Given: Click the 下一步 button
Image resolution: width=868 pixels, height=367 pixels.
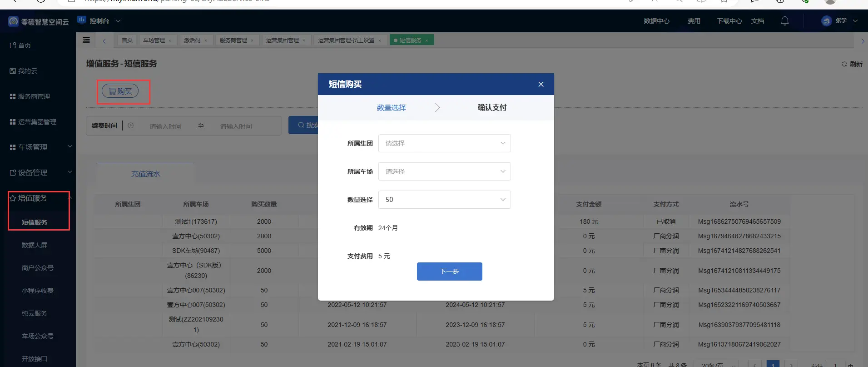Looking at the screenshot, I should pyautogui.click(x=449, y=271).
